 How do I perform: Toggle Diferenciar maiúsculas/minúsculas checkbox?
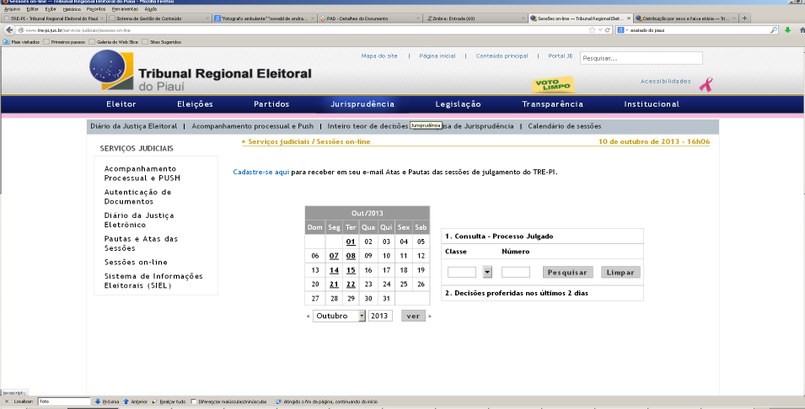194,401
